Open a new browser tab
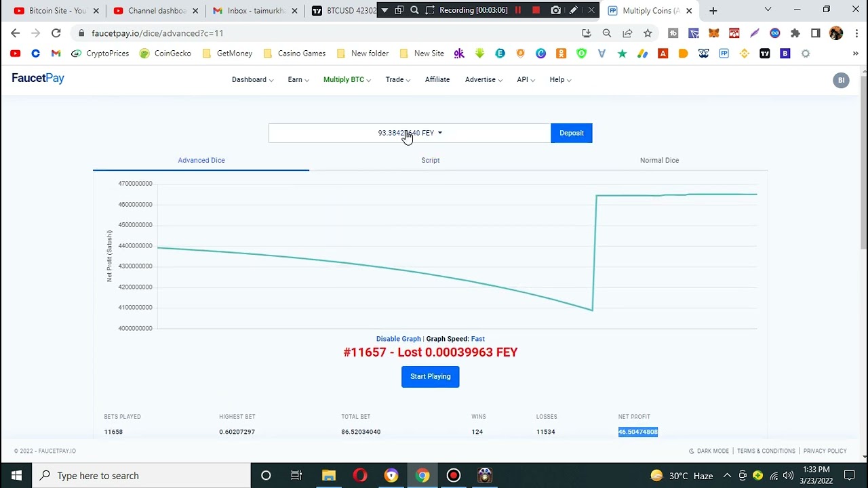This screenshot has width=868, height=488. pos(713,11)
